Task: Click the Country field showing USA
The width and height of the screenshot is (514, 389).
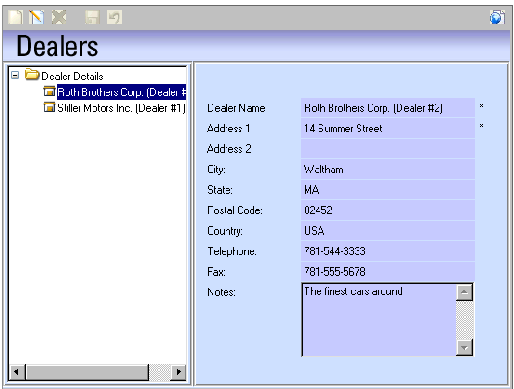Action: click(x=388, y=231)
